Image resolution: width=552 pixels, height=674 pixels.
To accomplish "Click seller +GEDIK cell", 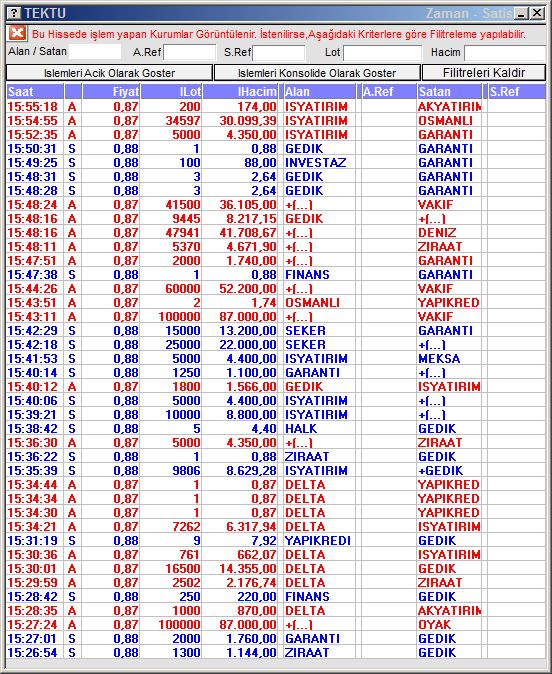I will 441,471.
